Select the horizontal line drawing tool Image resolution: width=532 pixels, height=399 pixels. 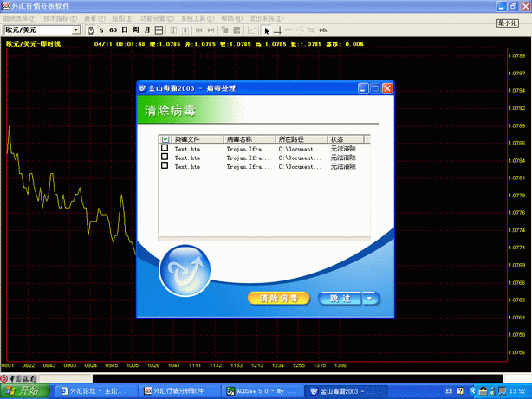289,30
